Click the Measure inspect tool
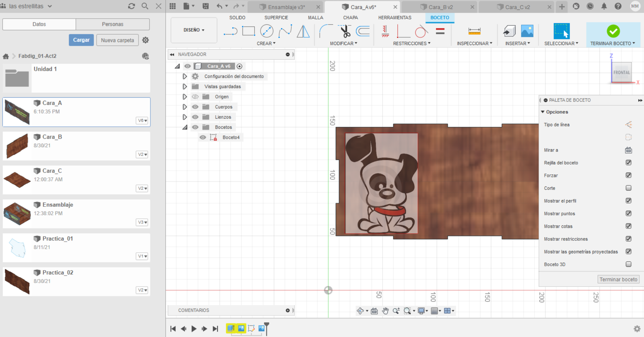 (474, 31)
